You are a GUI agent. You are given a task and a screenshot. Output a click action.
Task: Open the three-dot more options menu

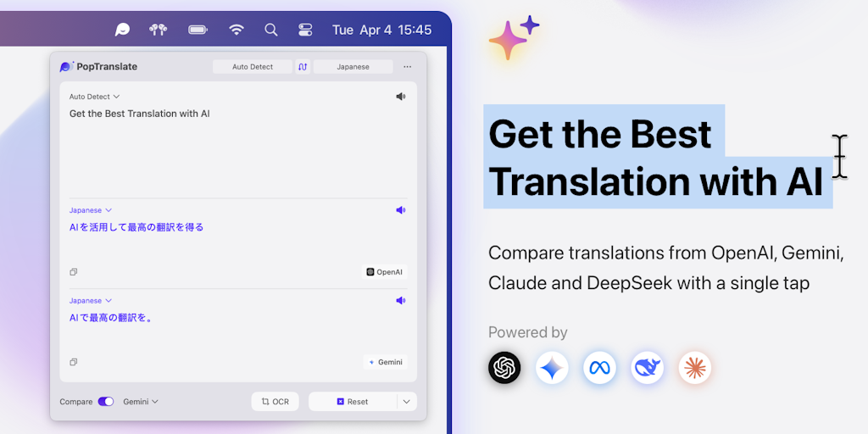click(x=408, y=67)
